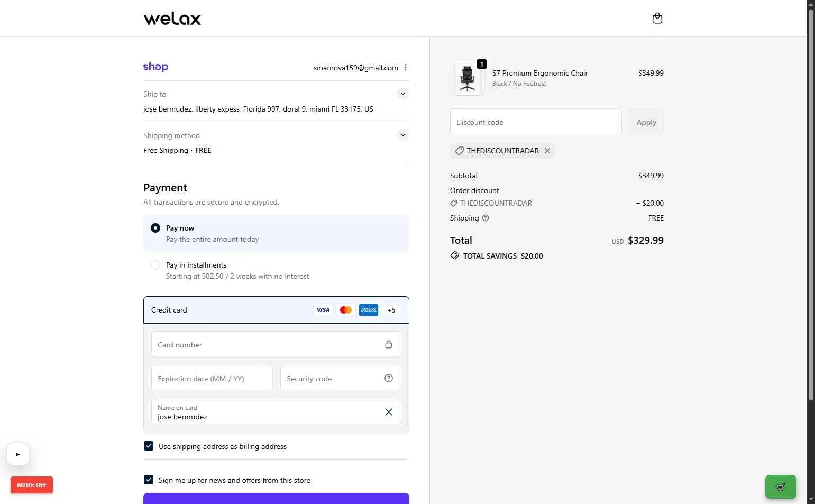Click the shipping info question icon
This screenshot has width=815, height=504.
486,218
